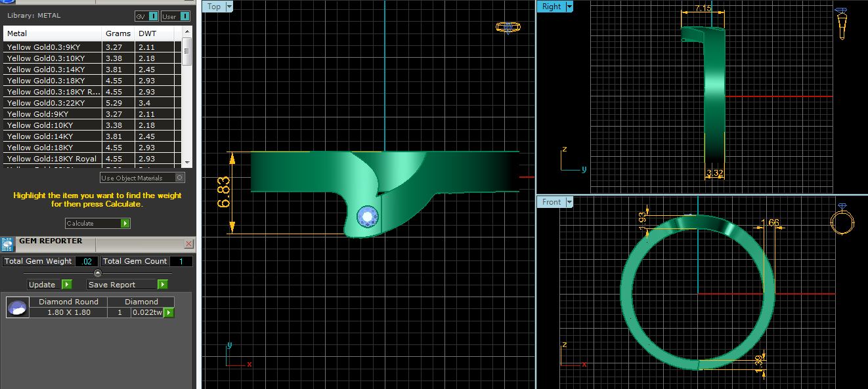Click the Calculate green arrow icon
868x389 pixels.
pos(125,224)
